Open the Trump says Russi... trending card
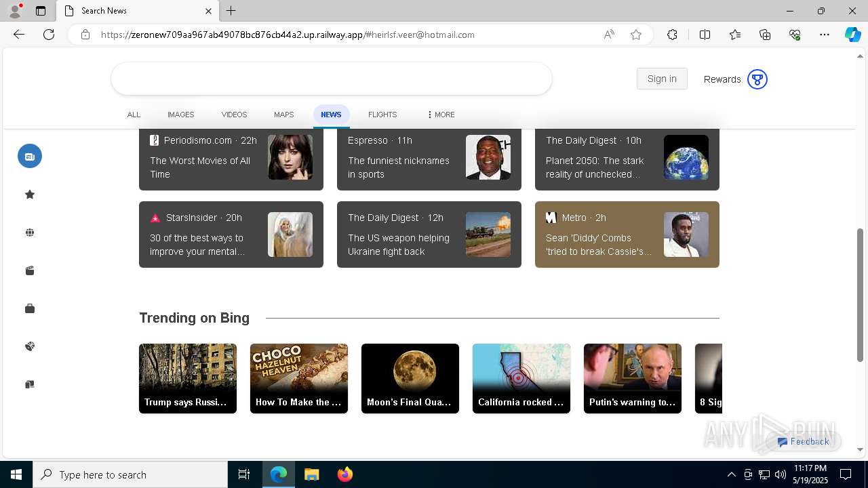The width and height of the screenshot is (868, 488). 188,378
